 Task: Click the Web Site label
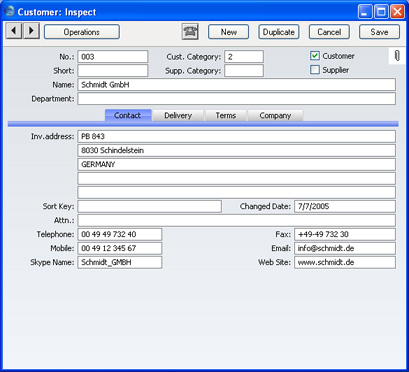point(274,262)
